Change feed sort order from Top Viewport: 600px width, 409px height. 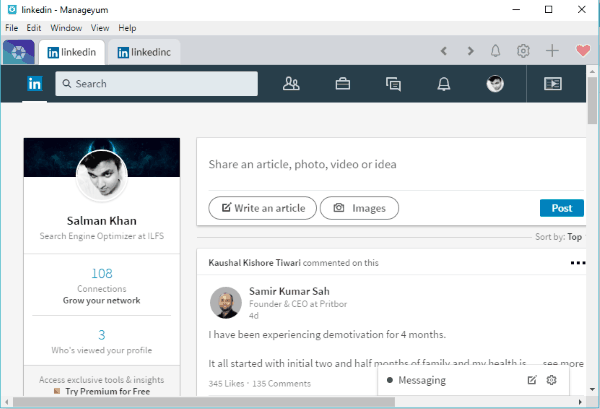tap(573, 237)
